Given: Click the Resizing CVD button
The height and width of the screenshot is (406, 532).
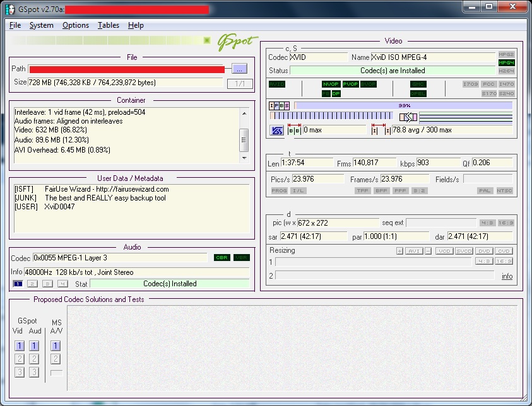Looking at the screenshot, I should [x=504, y=251].
